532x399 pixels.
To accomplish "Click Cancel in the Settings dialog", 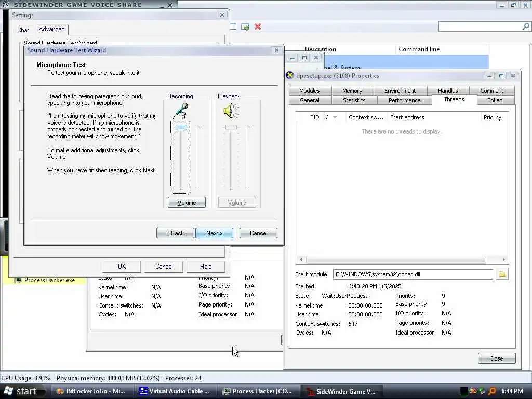I will 164,267.
